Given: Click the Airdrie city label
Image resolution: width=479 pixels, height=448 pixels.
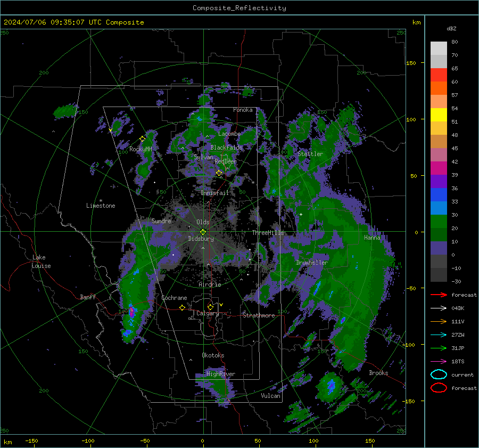Looking at the screenshot, I should (210, 284).
